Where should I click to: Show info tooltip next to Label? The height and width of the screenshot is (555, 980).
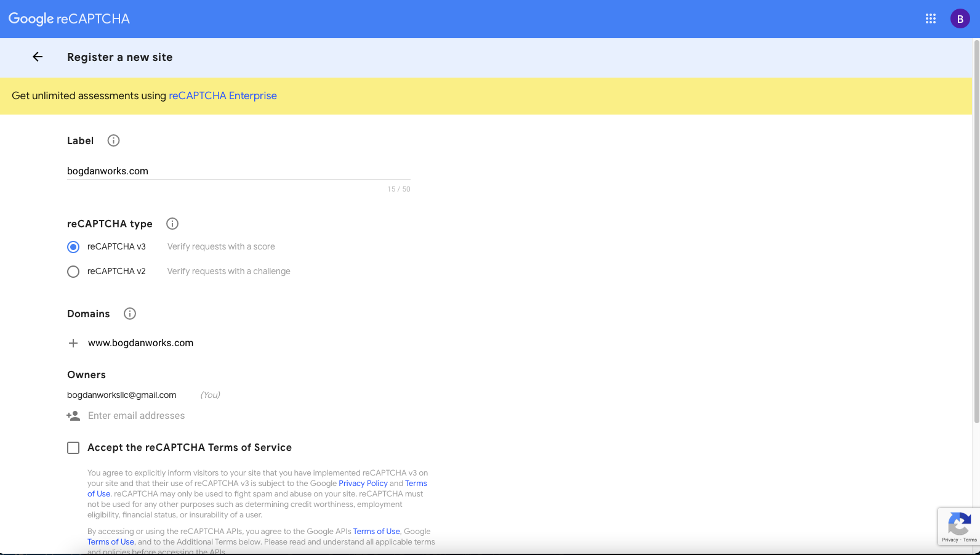[x=113, y=140]
